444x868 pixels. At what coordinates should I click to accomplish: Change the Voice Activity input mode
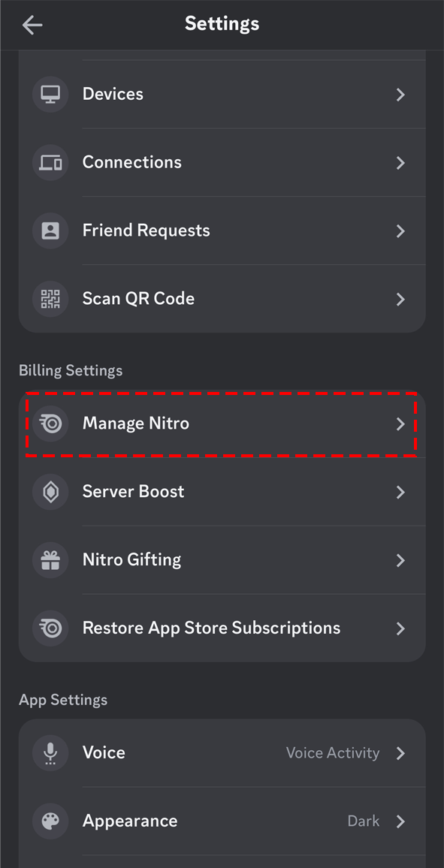(x=333, y=753)
